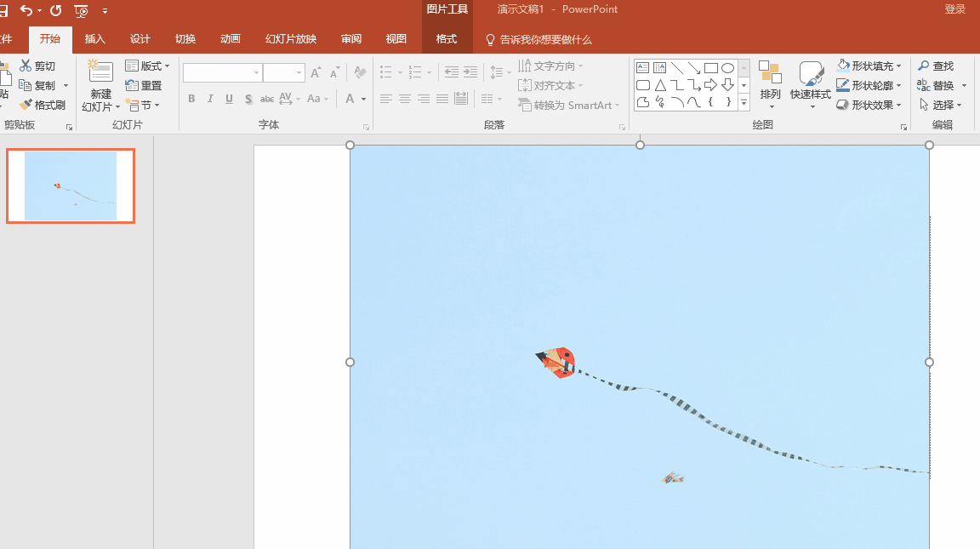Open 形状填充 shape fill color
This screenshot has height=549, width=980.
coord(869,66)
